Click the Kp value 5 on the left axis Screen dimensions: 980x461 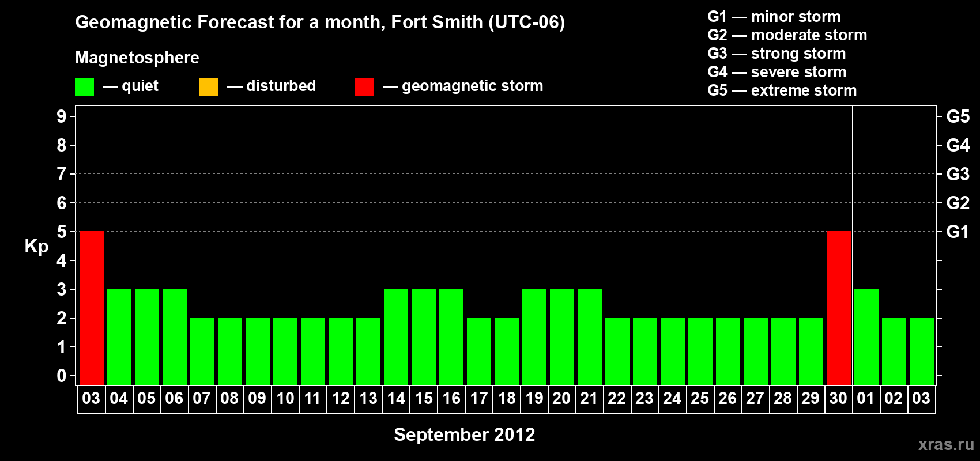click(62, 232)
